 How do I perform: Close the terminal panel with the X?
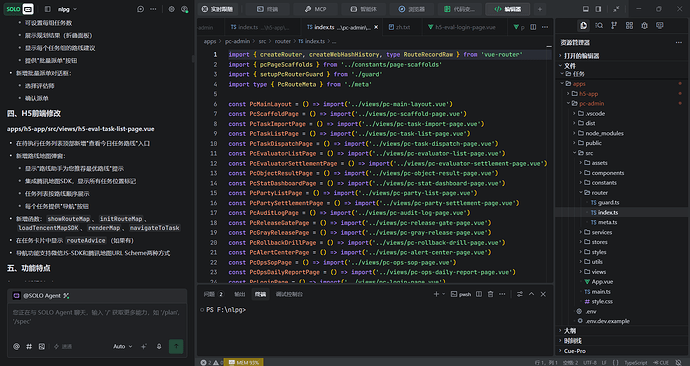click(543, 294)
